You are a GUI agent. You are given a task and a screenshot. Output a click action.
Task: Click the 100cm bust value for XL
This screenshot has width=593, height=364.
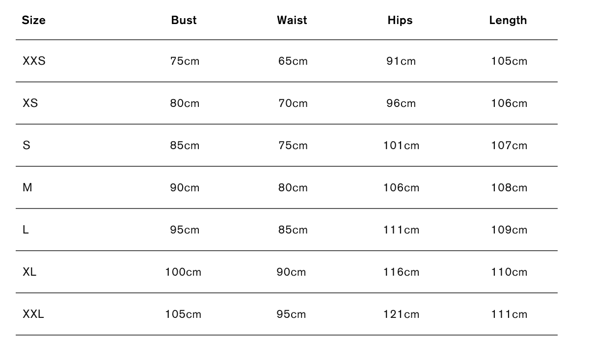(x=183, y=272)
